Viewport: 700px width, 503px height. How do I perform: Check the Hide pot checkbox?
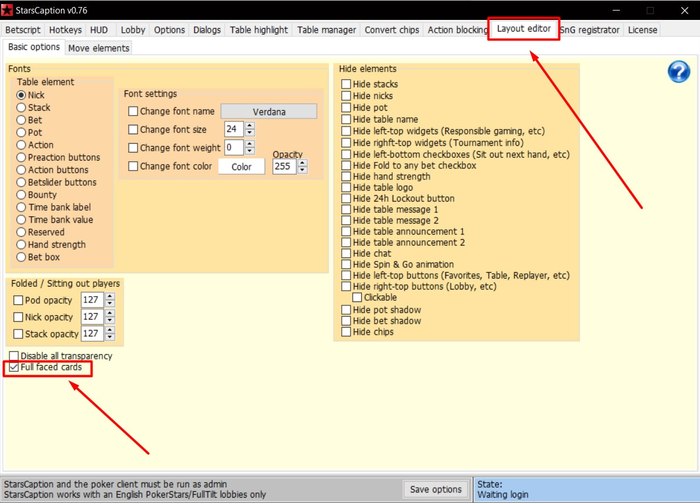[x=346, y=108]
